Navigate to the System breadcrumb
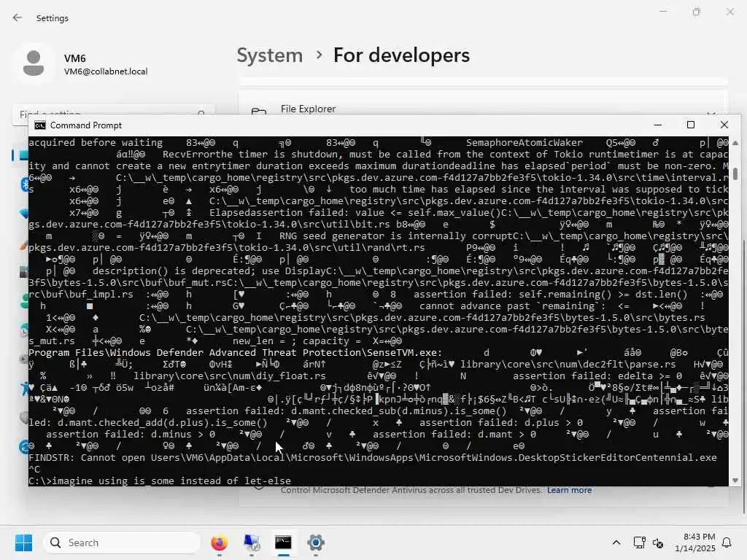The image size is (747, 560). pyautogui.click(x=270, y=55)
